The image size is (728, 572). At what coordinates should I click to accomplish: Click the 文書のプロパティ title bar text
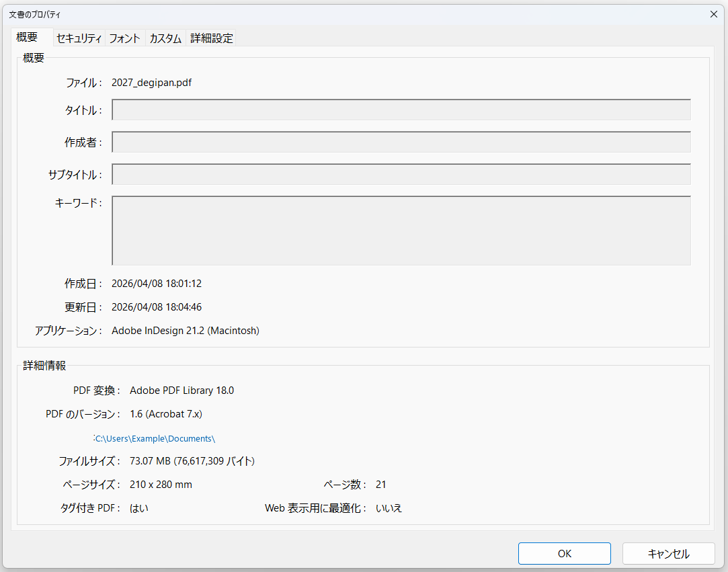point(35,15)
